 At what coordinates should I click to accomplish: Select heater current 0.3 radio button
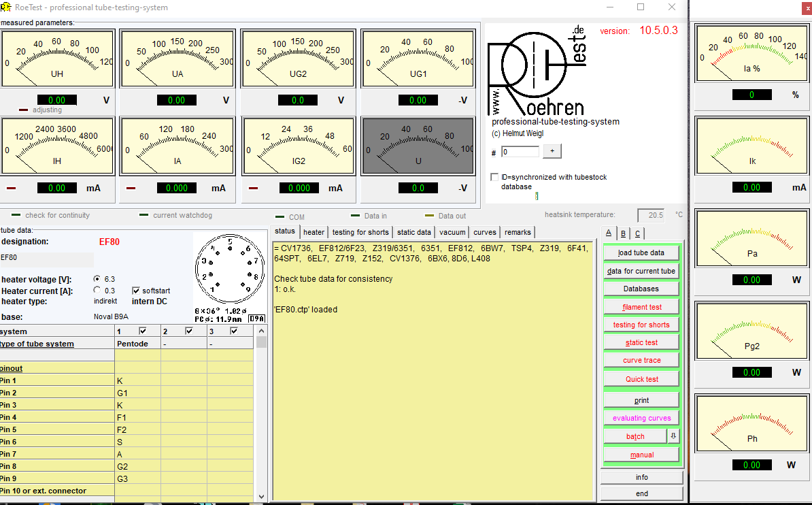tap(97, 291)
